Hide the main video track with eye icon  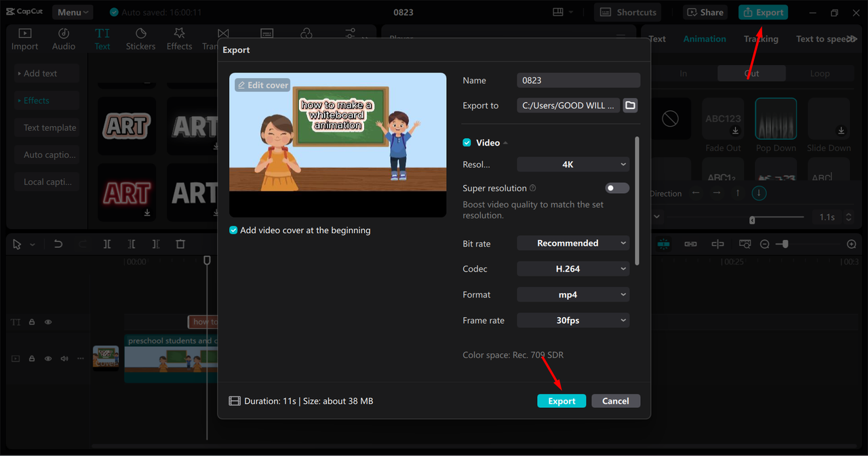coord(48,358)
